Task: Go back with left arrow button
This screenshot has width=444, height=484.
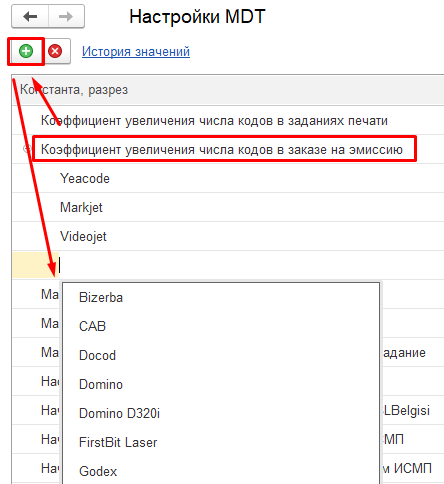Action: click(30, 16)
